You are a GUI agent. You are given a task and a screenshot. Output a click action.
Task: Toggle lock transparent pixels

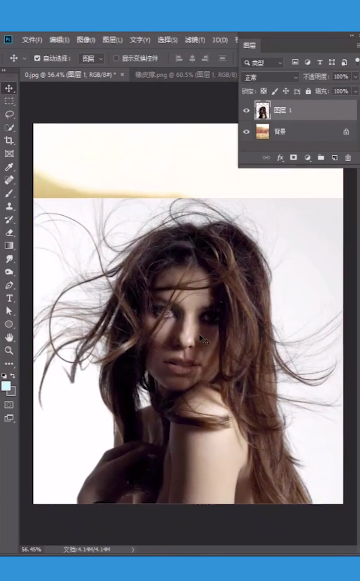click(x=263, y=91)
